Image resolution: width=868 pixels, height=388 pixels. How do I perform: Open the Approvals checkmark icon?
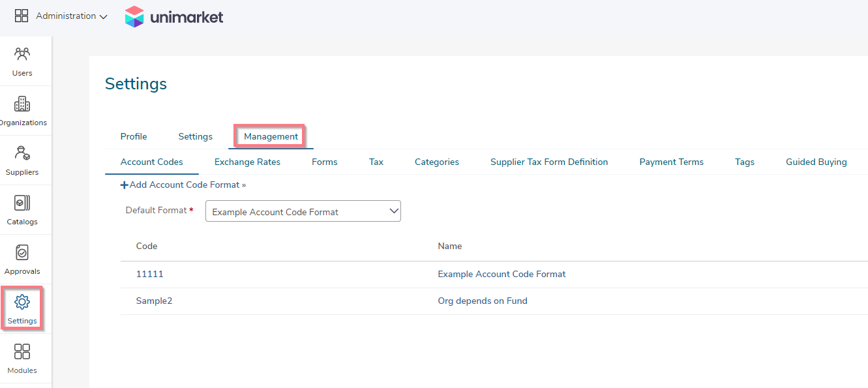[22, 252]
